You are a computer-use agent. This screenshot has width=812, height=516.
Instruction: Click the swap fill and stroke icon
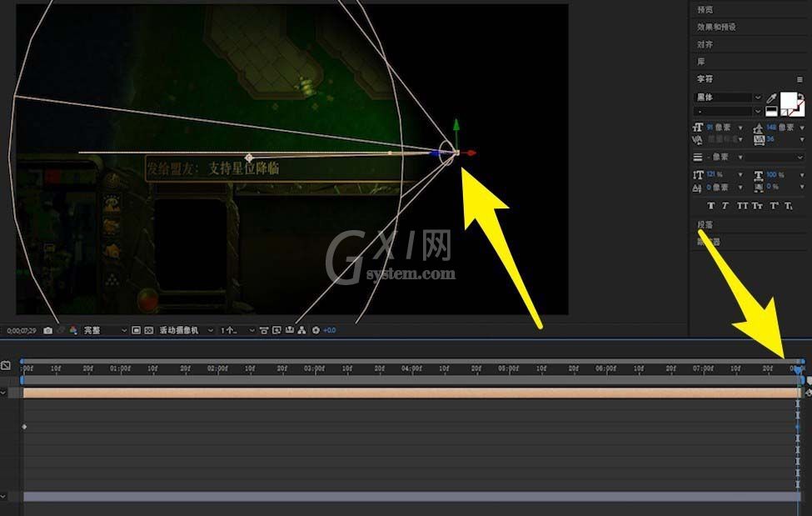pos(800,95)
